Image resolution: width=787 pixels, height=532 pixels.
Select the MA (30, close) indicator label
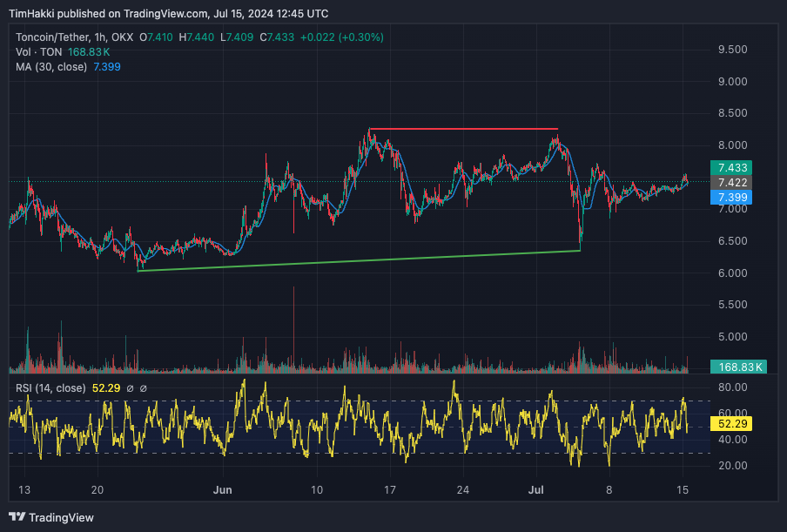[51, 67]
